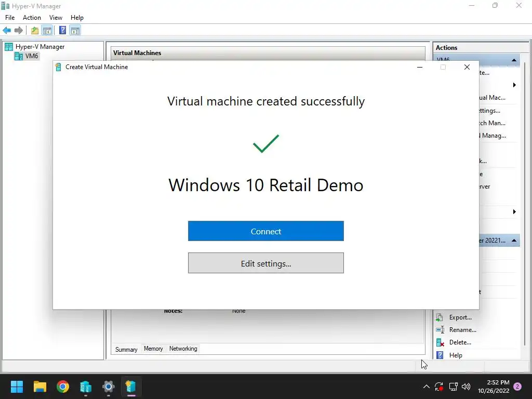Click Delete... in the Actions pane
532x399 pixels.
[460, 342]
